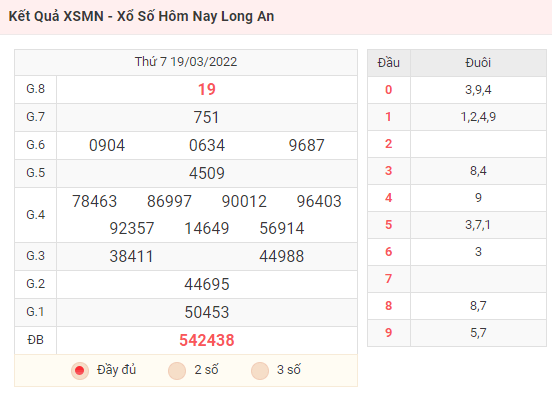Click head digit 9 in Đầu column

pyautogui.click(x=389, y=333)
